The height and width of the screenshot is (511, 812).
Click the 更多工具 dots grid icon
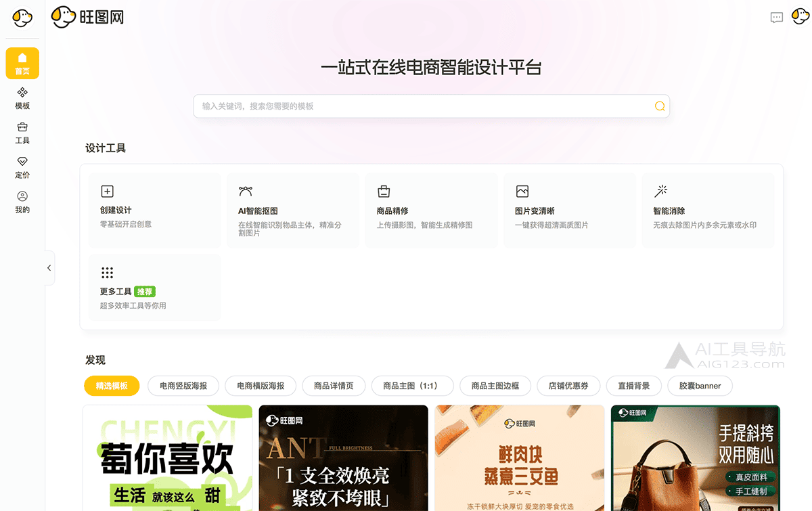(x=107, y=273)
